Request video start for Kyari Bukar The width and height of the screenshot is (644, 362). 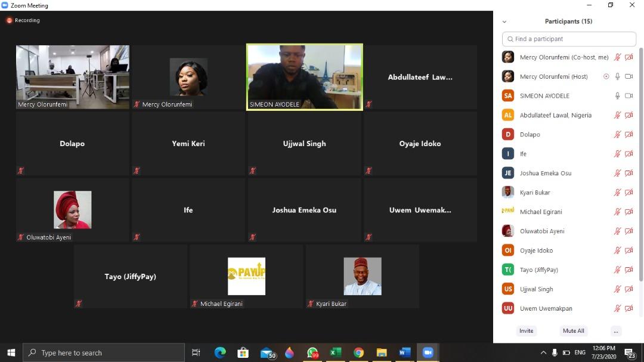629,192
